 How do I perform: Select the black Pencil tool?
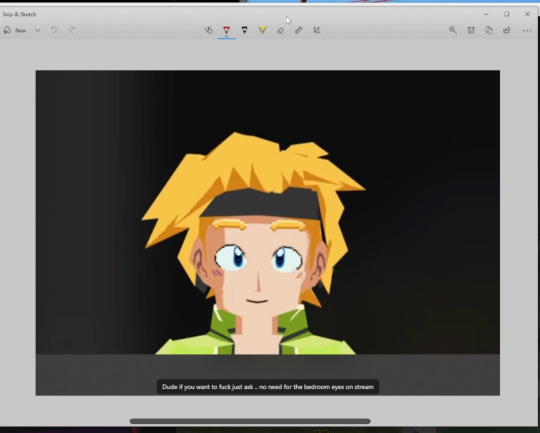pyautogui.click(x=244, y=30)
